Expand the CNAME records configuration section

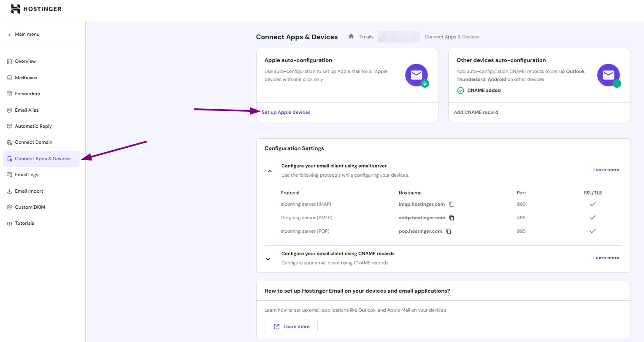268,259
